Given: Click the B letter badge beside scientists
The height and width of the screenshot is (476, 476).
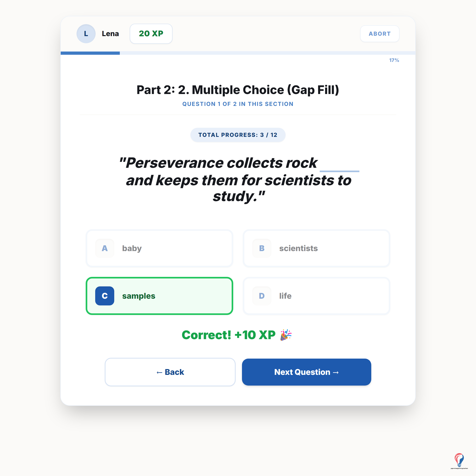Looking at the screenshot, I should 262,248.
